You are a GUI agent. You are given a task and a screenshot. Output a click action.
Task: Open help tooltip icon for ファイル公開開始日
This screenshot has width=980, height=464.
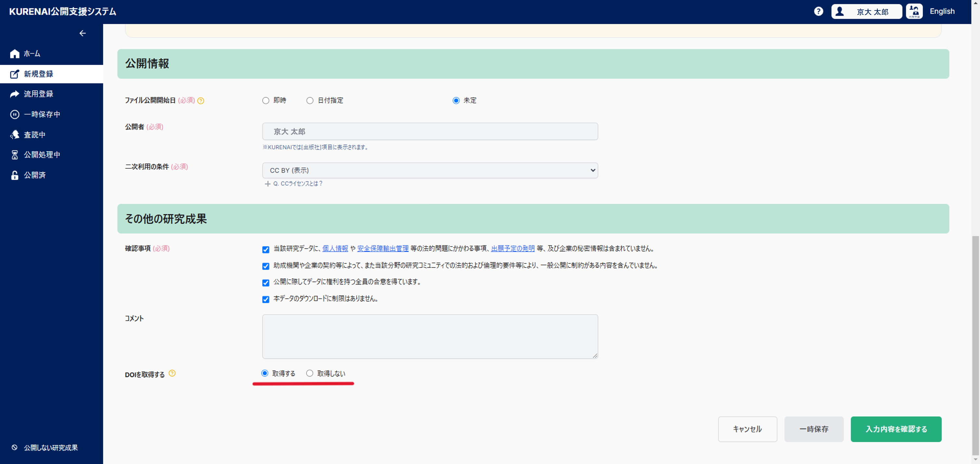[201, 100]
